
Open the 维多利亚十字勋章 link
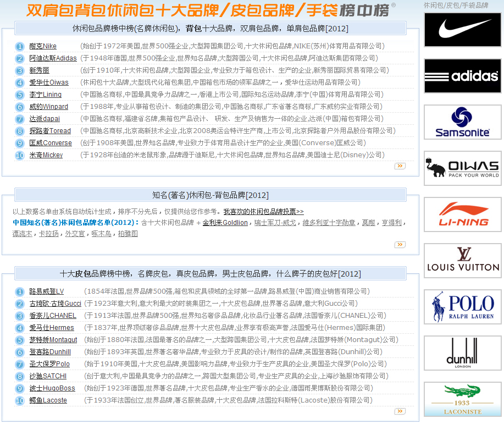[329, 223]
